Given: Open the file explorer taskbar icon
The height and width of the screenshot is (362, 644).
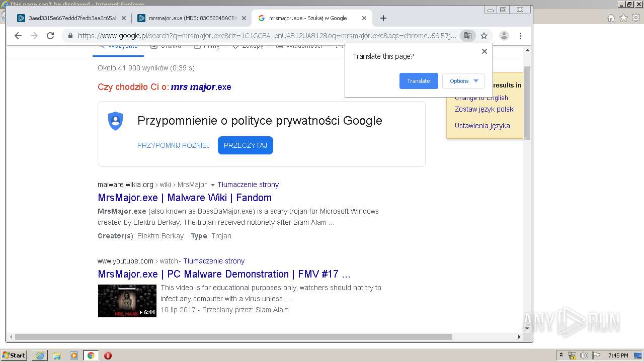Looking at the screenshot, I should click(x=57, y=355).
